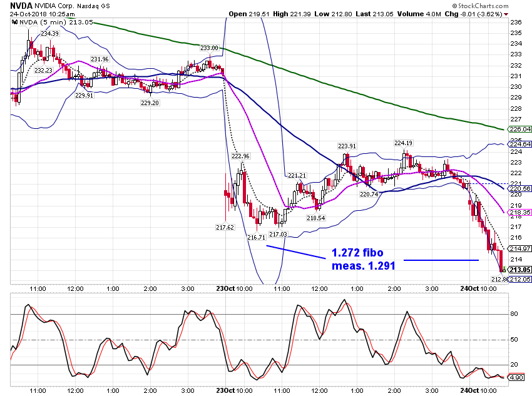Image resolution: width=532 pixels, height=396 pixels.
Task: Click the 234.39 peak price label
Action: 49,34
